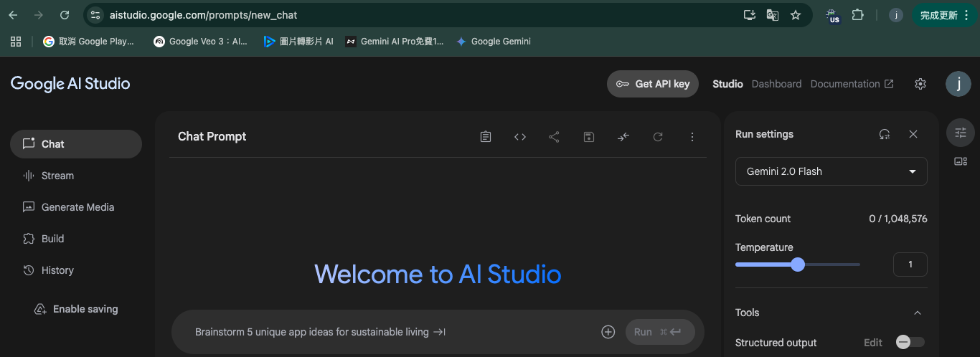Open the Settings gear icon

(920, 84)
